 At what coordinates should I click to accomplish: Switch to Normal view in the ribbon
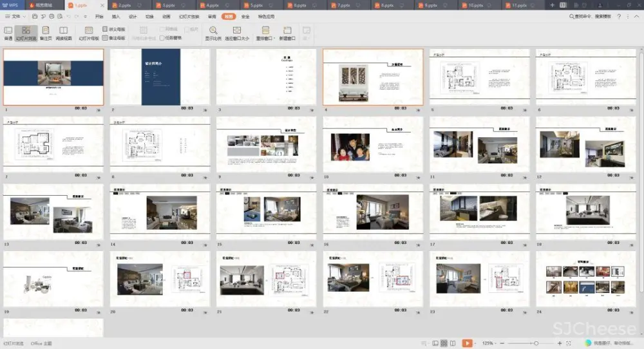(x=8, y=33)
